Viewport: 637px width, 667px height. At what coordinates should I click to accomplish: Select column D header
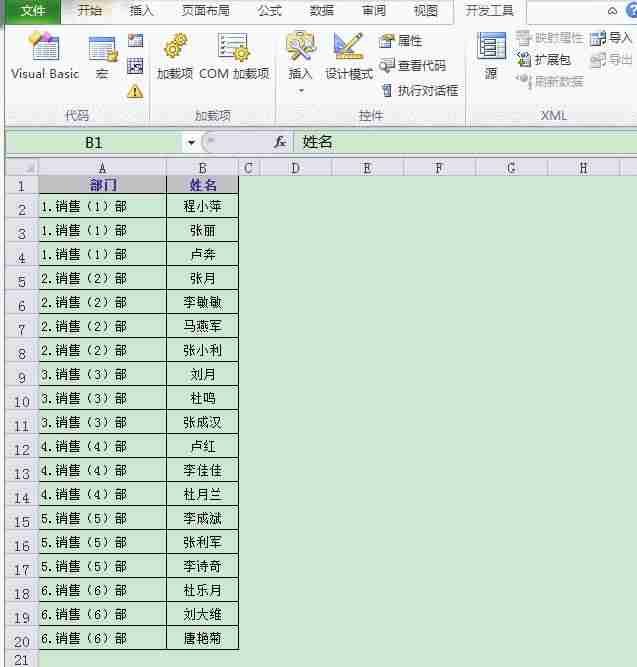296,168
